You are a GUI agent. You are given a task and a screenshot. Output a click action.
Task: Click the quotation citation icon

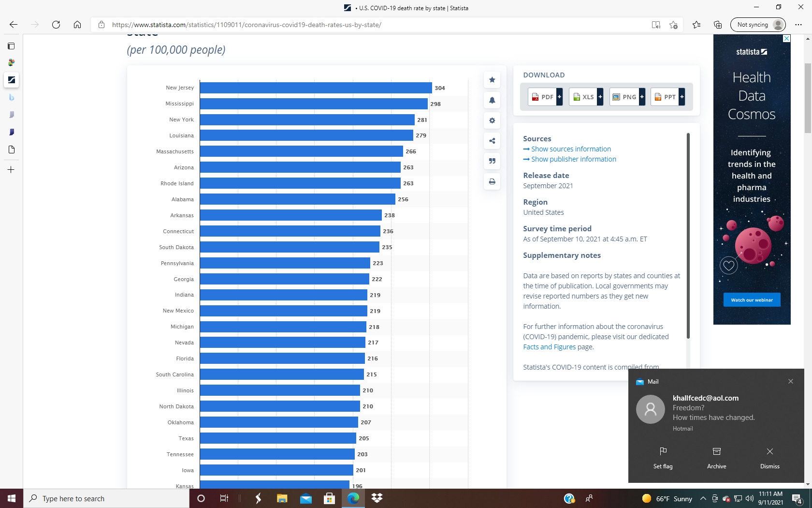coord(492,161)
